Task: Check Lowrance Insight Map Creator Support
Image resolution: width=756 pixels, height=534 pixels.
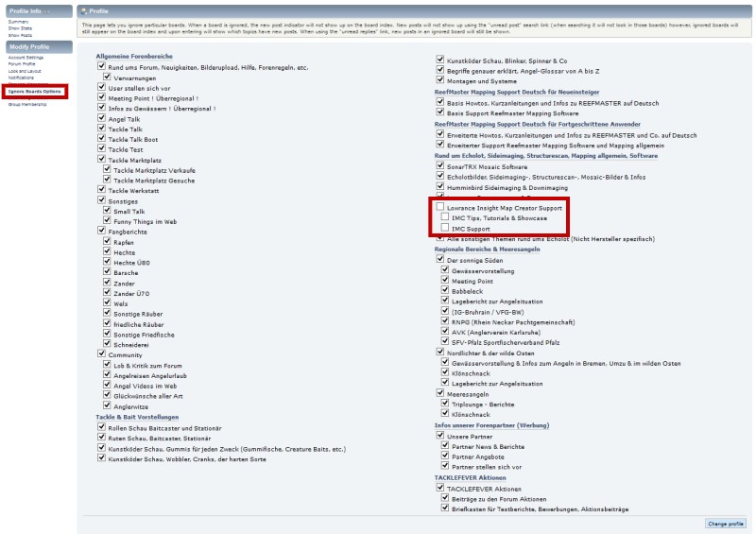Action: [440, 206]
